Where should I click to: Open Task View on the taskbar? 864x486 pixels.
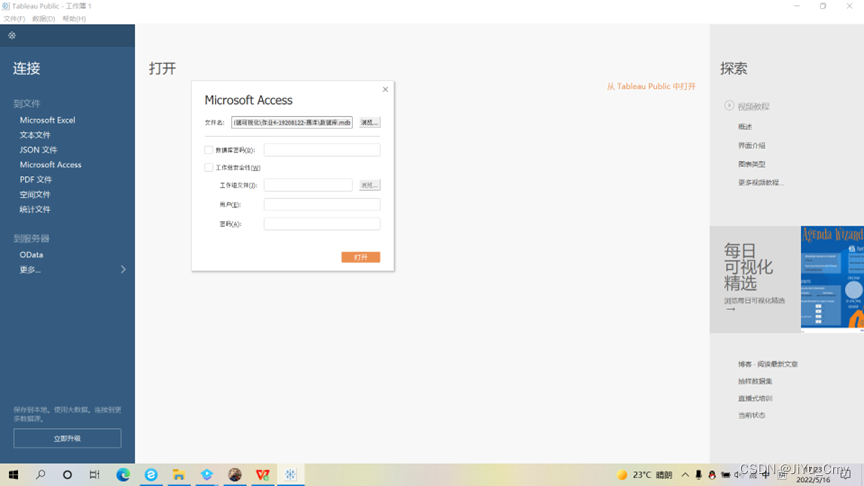[95, 474]
